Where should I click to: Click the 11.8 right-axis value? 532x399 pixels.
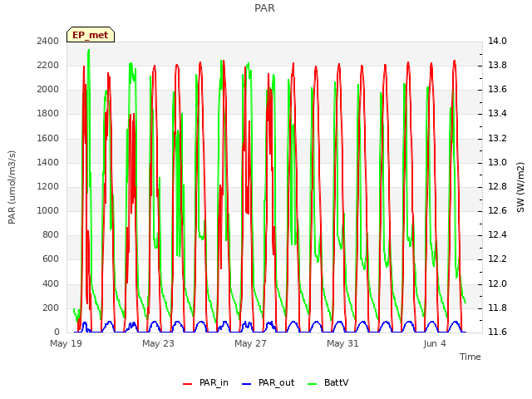coord(497,308)
